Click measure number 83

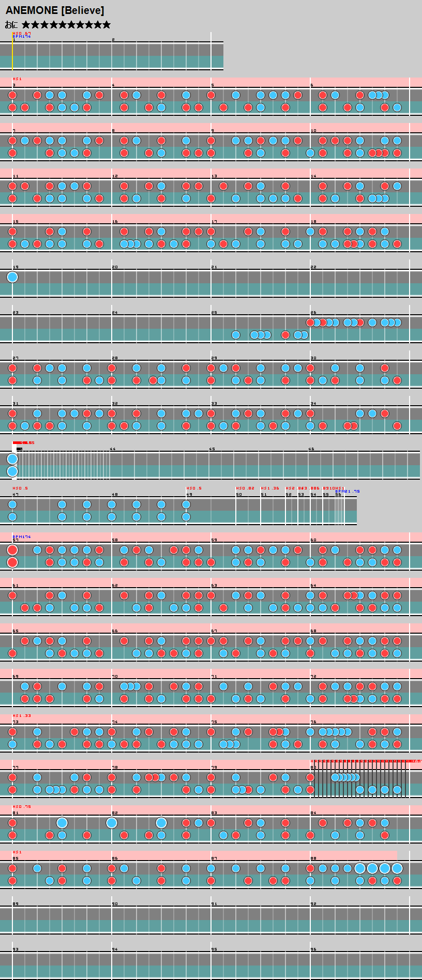[214, 813]
